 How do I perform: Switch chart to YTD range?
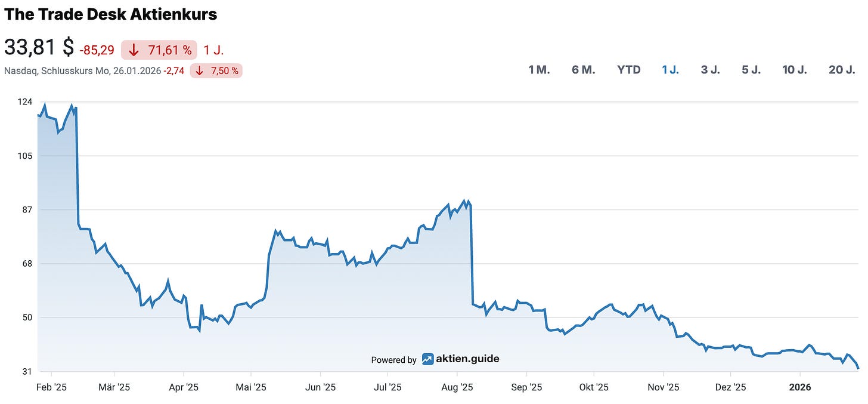tap(629, 70)
